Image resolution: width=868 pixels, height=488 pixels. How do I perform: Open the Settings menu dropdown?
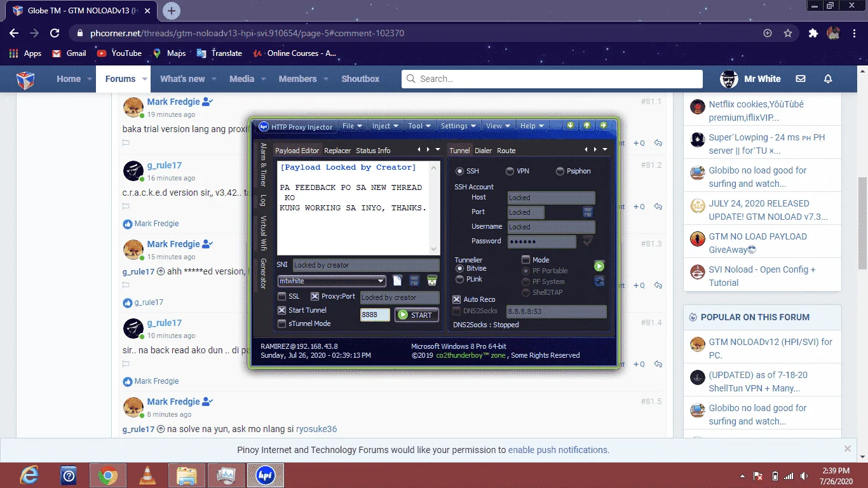[458, 126]
